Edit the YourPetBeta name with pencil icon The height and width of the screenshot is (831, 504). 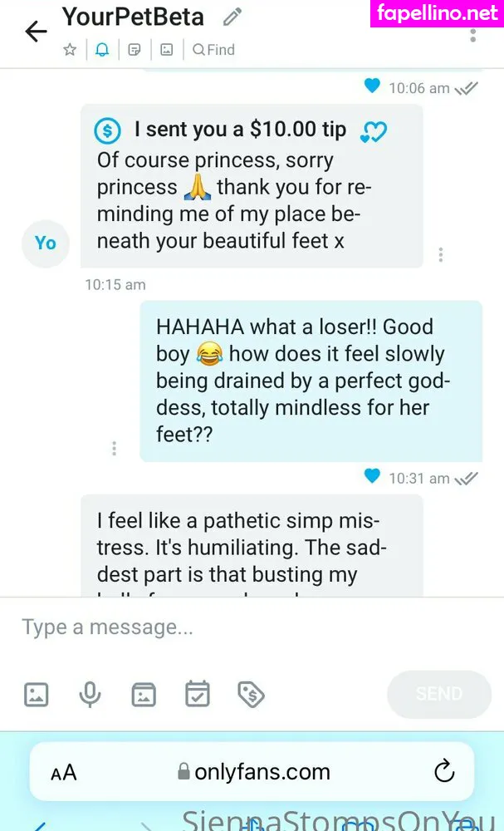232,17
